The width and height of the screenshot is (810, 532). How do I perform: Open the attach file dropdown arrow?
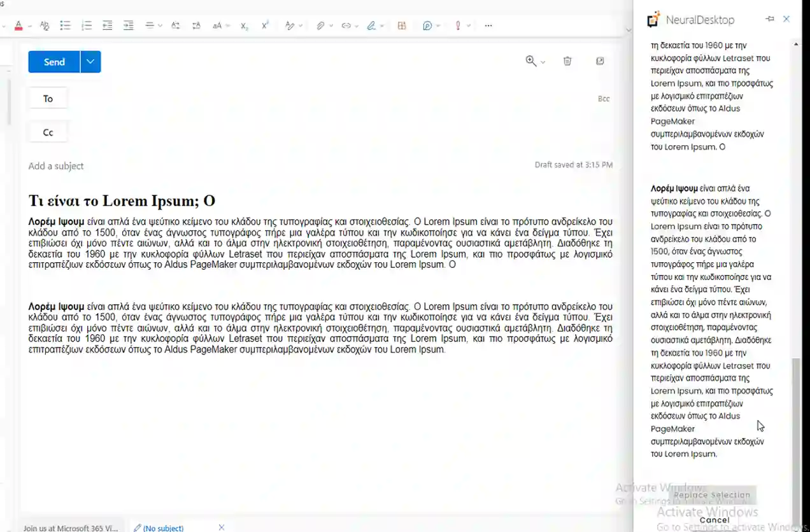331,26
